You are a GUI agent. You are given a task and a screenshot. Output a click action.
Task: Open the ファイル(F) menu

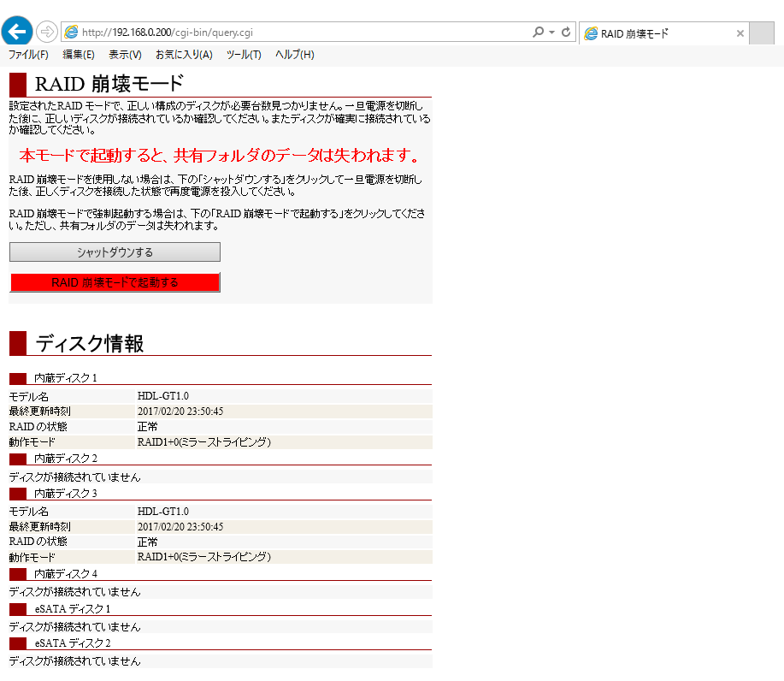27,53
